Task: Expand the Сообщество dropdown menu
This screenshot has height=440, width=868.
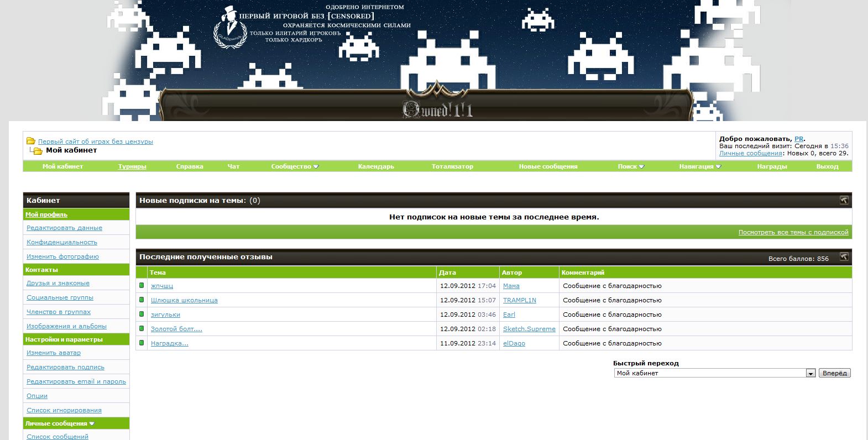Action: 295,166
